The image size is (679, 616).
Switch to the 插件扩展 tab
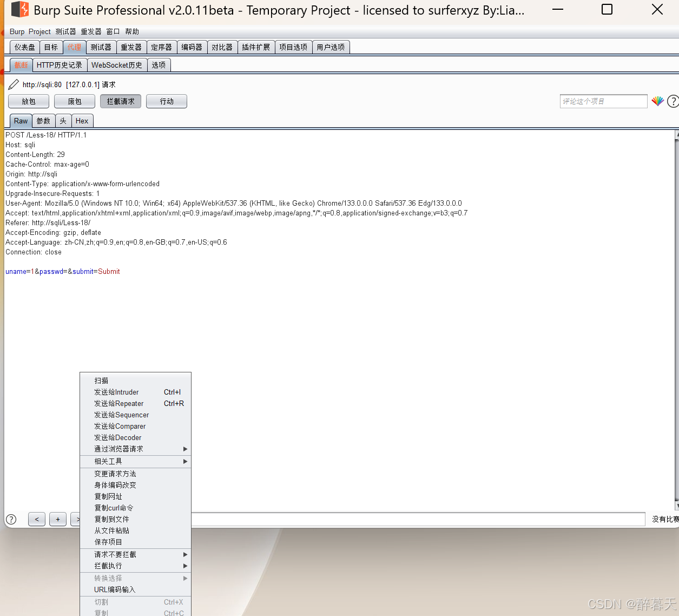click(x=256, y=47)
